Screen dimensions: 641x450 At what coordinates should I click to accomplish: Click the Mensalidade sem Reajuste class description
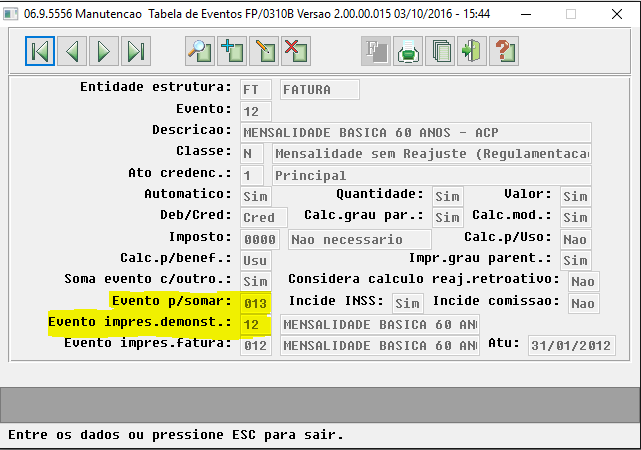(x=432, y=154)
